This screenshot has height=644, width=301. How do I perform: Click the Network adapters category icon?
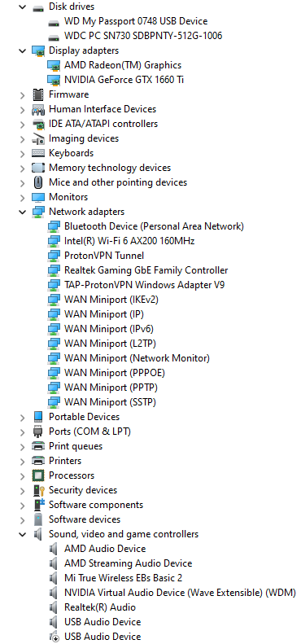click(38, 212)
